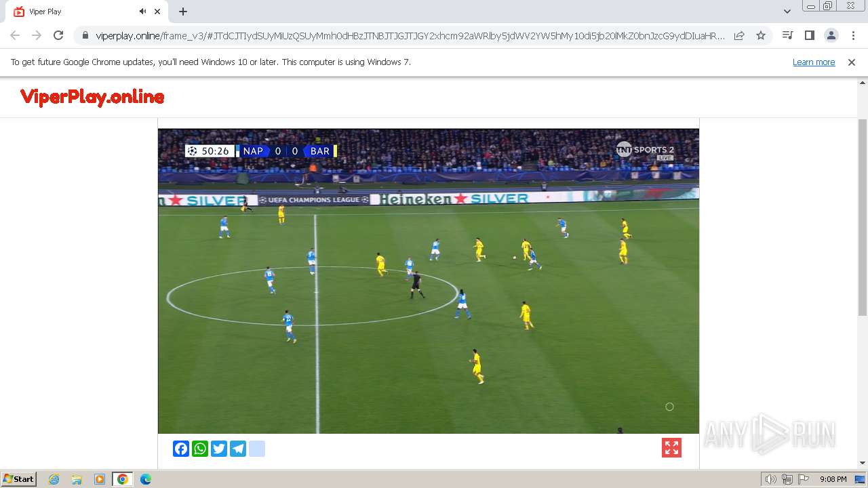
Task: Show site information lock icon
Action: click(x=85, y=35)
